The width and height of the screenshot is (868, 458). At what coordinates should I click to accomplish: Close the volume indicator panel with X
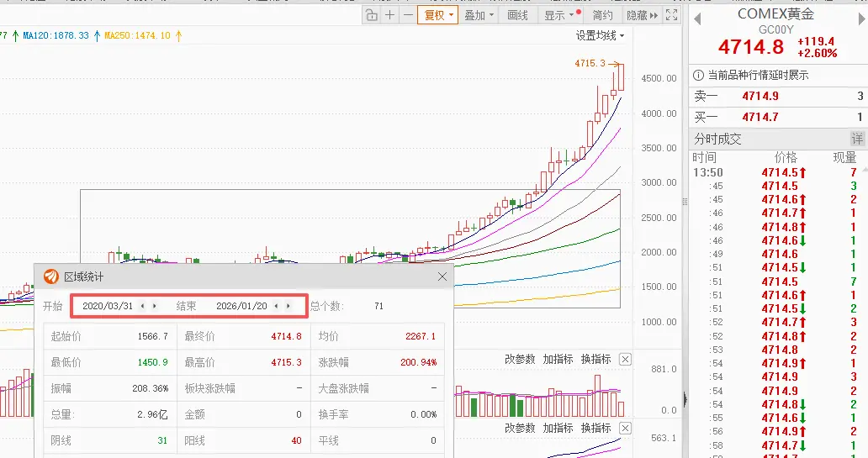(625, 360)
